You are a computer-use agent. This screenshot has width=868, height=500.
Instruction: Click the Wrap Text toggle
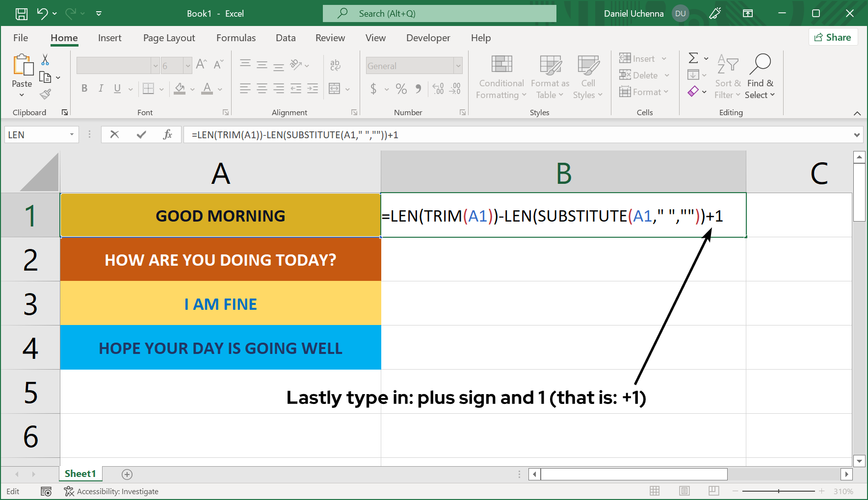click(x=335, y=64)
